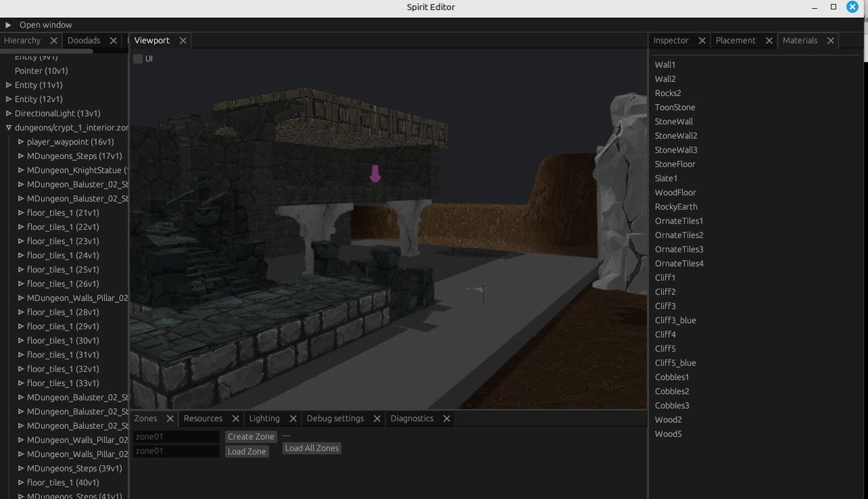The width and height of the screenshot is (868, 499).
Task: Close the Doodads panel tab
Action: [113, 40]
